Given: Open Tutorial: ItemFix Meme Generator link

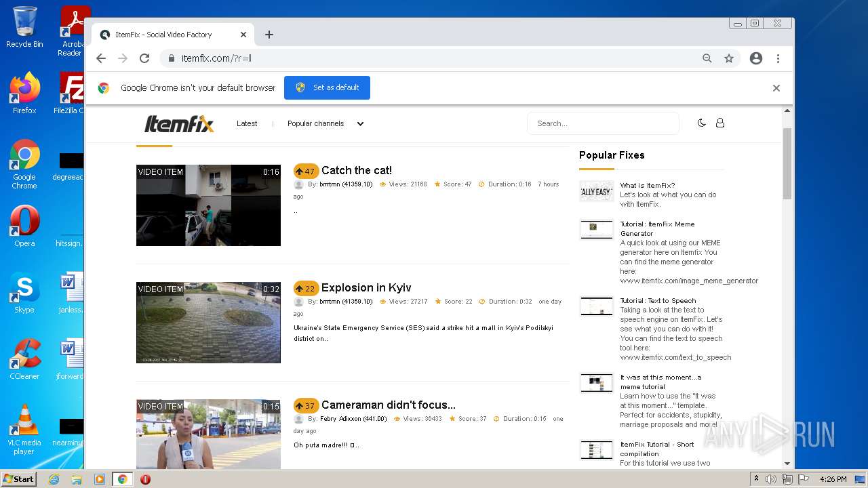Looking at the screenshot, I should tap(657, 228).
